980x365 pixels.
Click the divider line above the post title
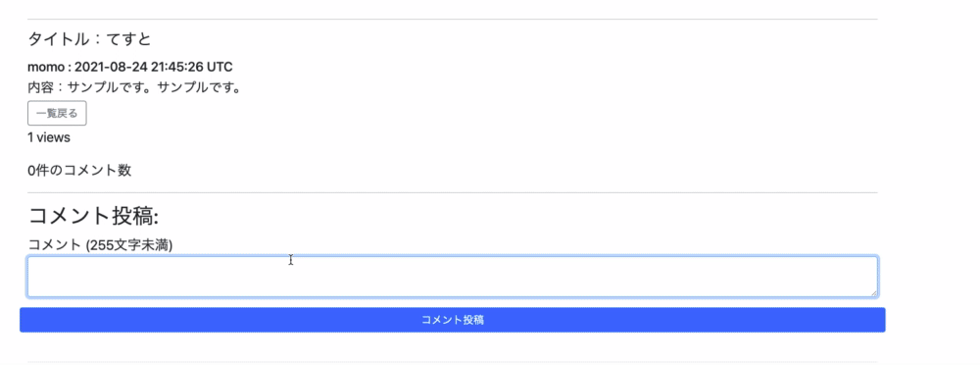(453, 20)
